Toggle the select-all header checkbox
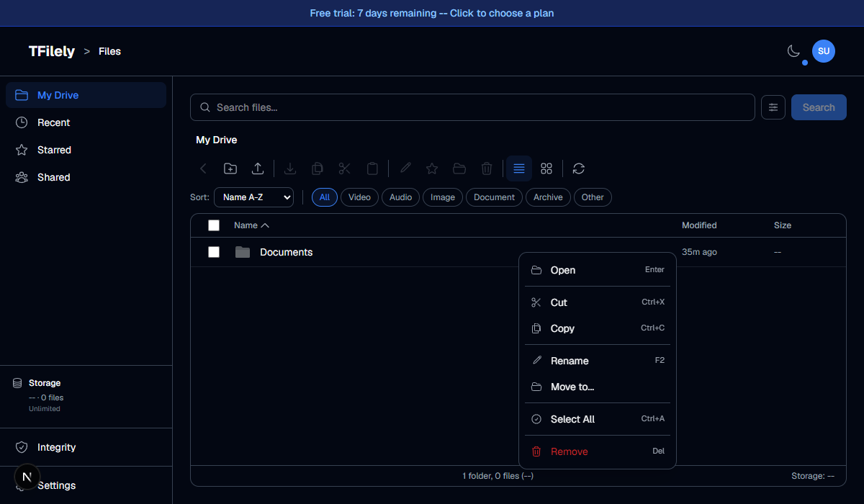Viewport: 864px width, 504px height. (x=214, y=225)
